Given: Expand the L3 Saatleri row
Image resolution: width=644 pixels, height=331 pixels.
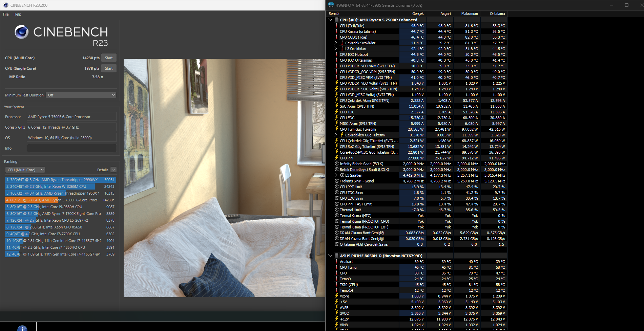Looking at the screenshot, I should coord(336,175).
